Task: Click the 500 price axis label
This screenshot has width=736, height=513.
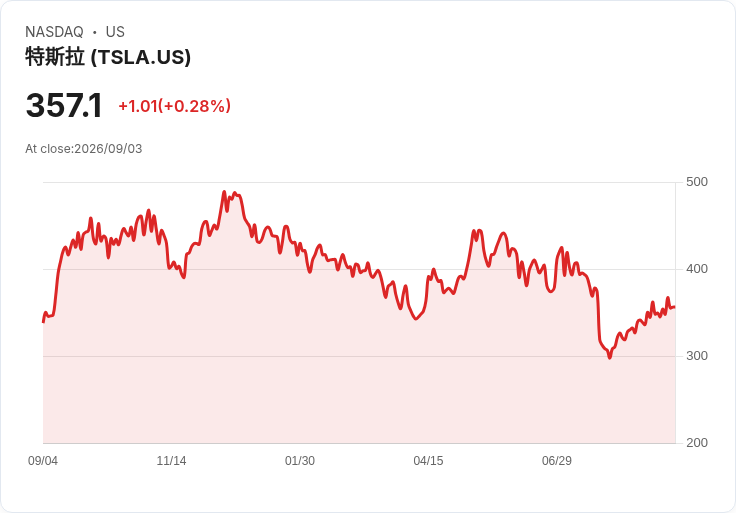Action: point(697,182)
